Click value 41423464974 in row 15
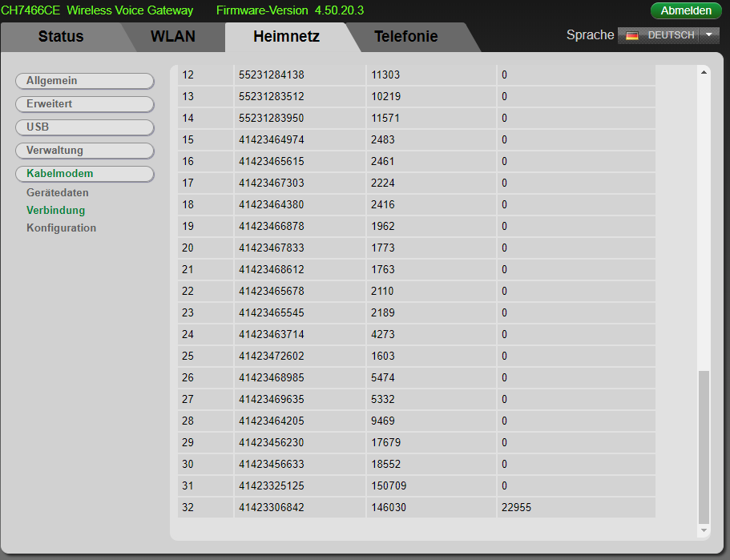The image size is (730, 560). (272, 139)
